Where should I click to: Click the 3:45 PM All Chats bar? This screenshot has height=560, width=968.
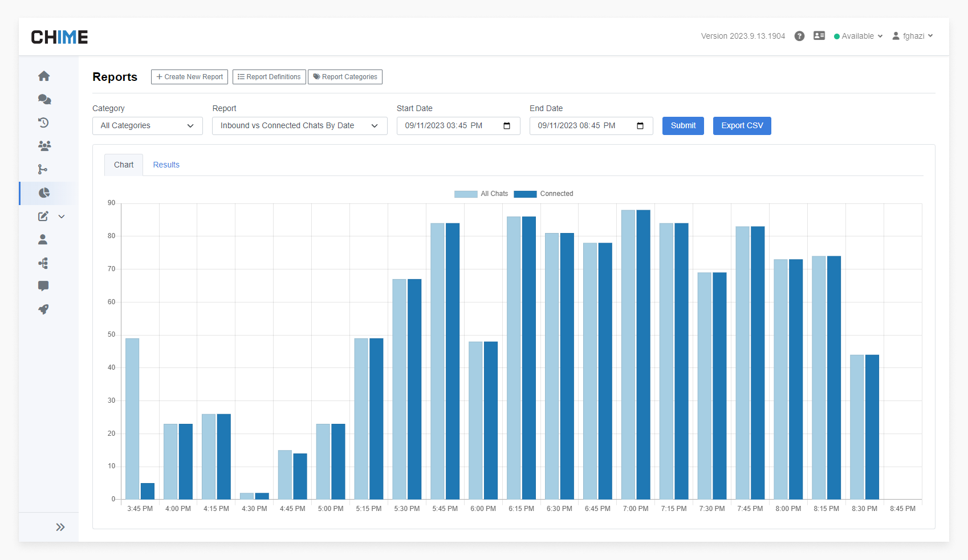tap(132, 419)
